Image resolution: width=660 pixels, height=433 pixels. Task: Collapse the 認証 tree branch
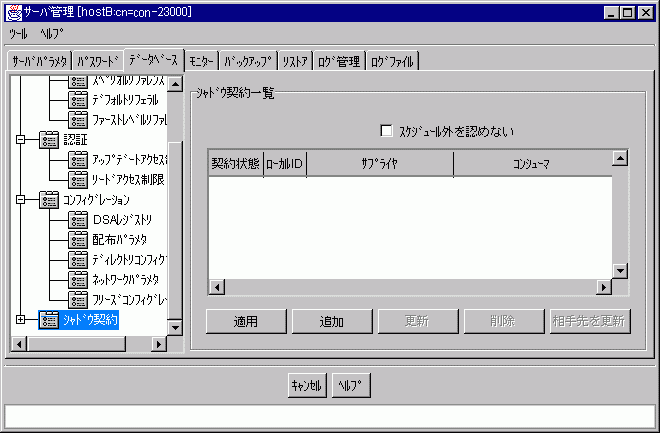tap(20, 139)
